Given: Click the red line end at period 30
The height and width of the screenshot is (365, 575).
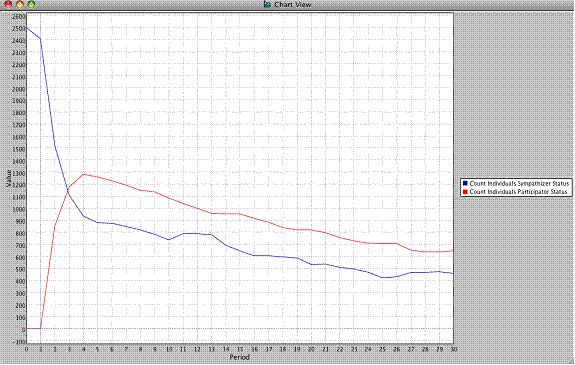Looking at the screenshot, I should pyautogui.click(x=453, y=251).
